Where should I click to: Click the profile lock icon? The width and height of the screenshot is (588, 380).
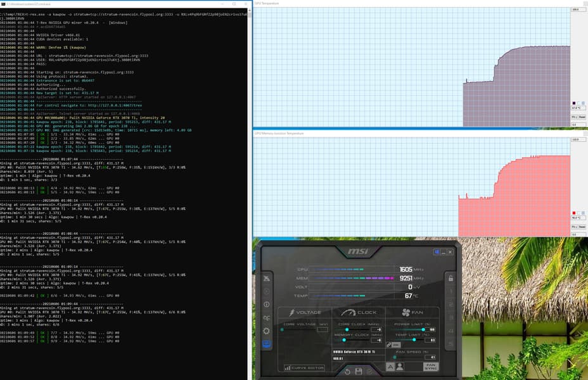[451, 278]
